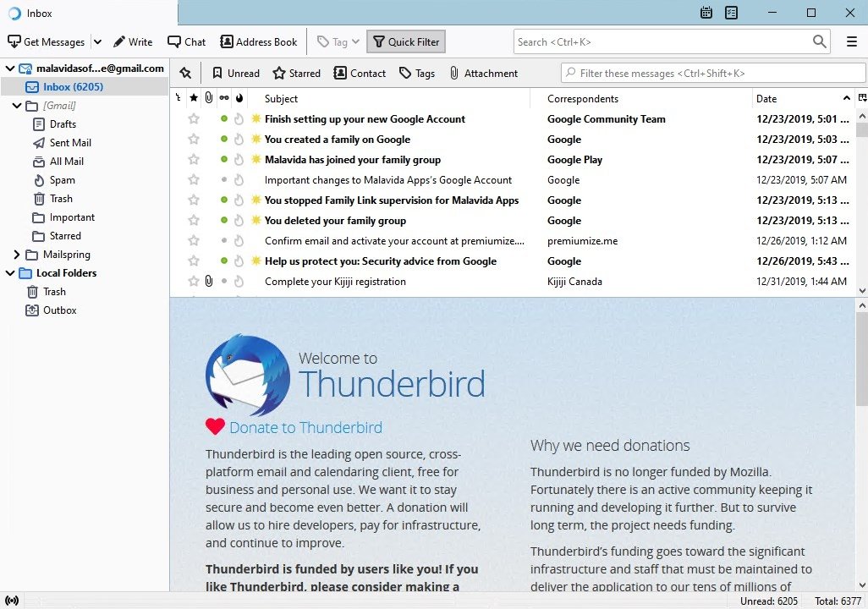Viewport: 868px width, 609px height.
Task: Filter messages by Tags
Action: point(417,73)
